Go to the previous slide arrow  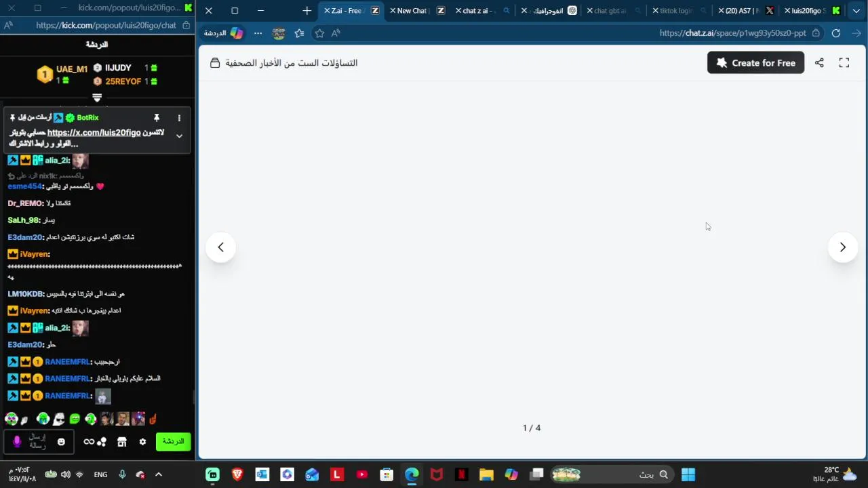pyautogui.click(x=220, y=247)
